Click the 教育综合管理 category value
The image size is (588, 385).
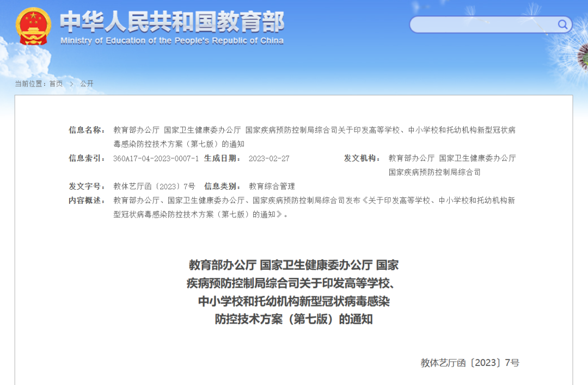tap(272, 186)
